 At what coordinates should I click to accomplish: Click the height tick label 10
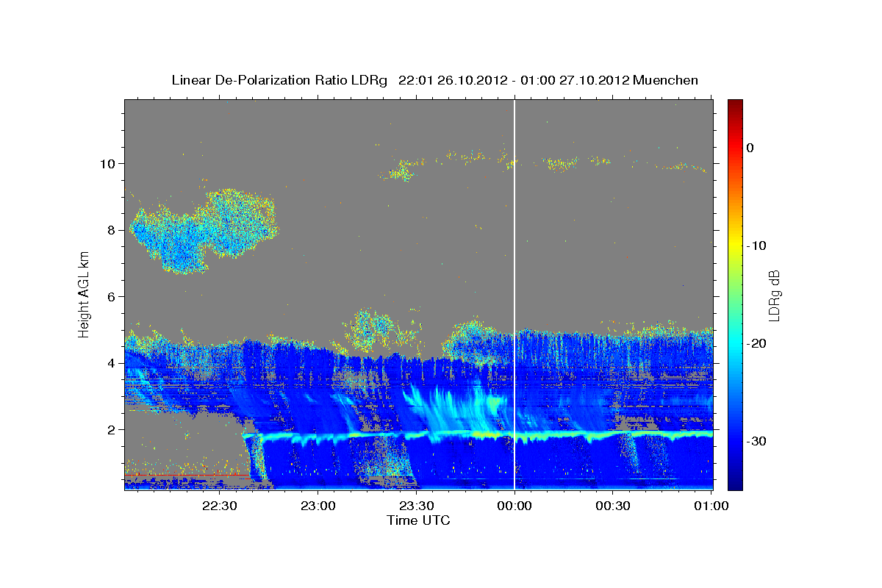(107, 162)
